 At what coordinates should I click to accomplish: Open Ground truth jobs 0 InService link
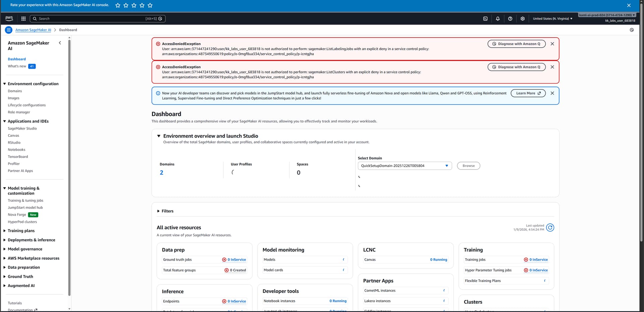[237, 260]
